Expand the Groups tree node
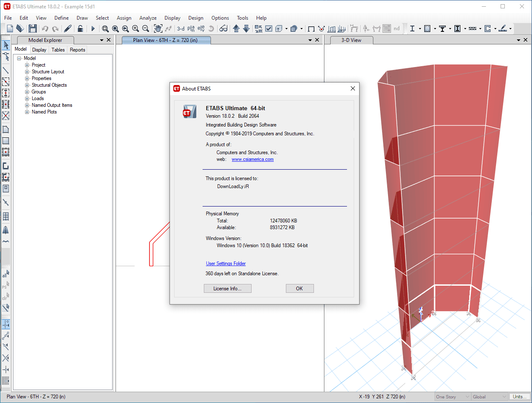The height and width of the screenshot is (403, 532). click(27, 92)
